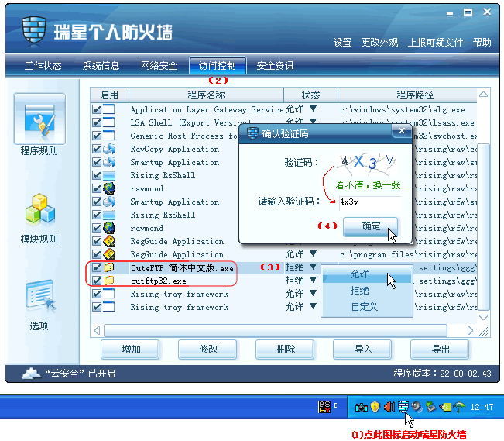Click the green umbrella tray icon
Viewport: 504px width, 441px height.
(x=459, y=407)
